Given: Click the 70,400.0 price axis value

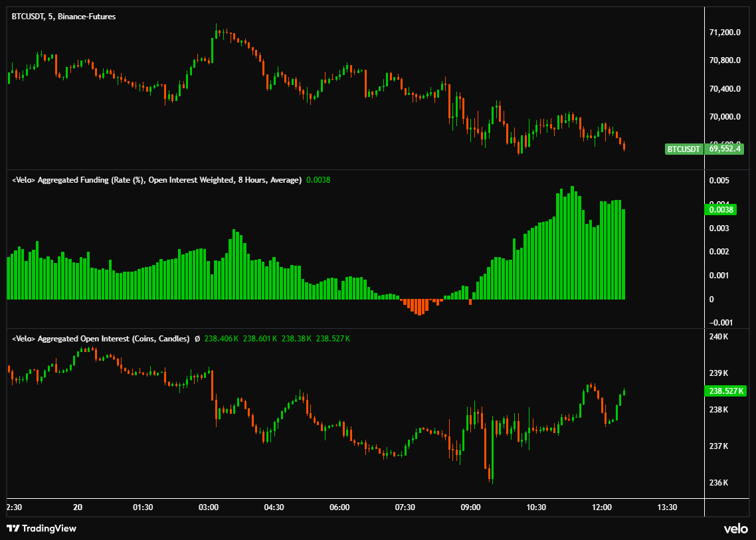Looking at the screenshot, I should pyautogui.click(x=725, y=89).
